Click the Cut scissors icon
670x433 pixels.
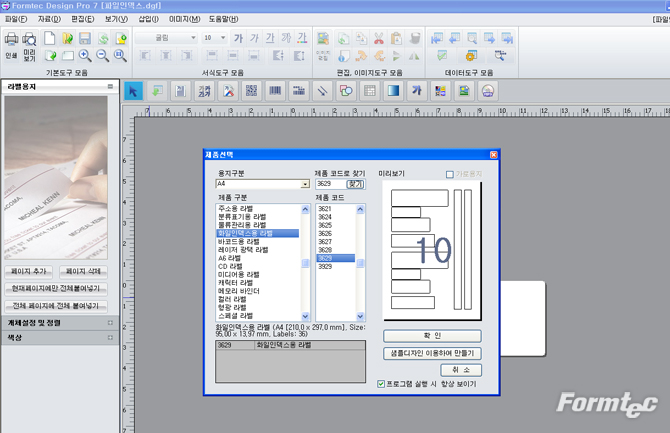379,38
